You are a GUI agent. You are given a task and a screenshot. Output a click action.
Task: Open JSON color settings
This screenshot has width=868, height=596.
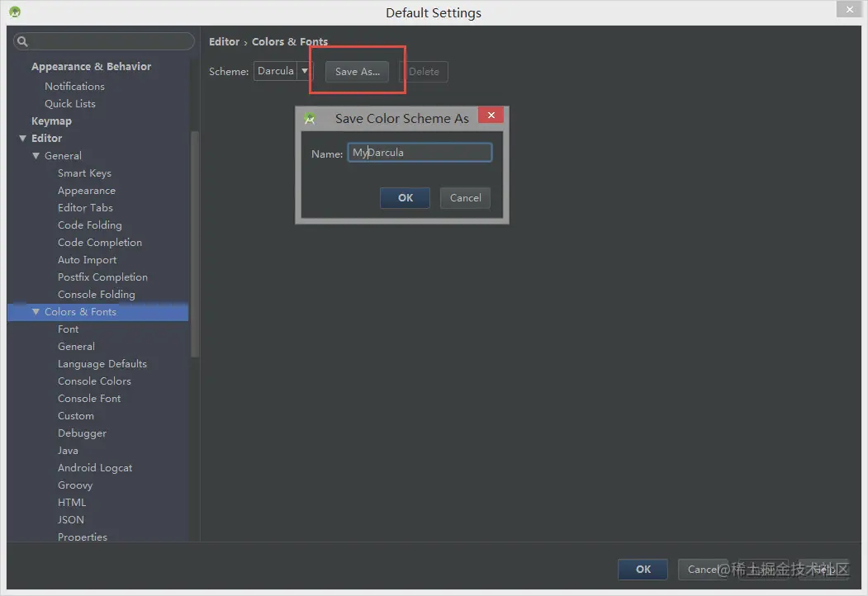pos(71,520)
